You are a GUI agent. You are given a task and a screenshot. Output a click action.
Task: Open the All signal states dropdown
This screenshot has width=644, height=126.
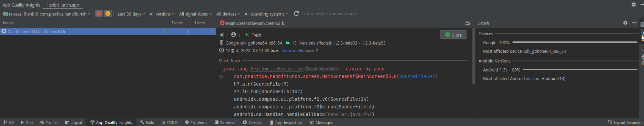point(195,14)
